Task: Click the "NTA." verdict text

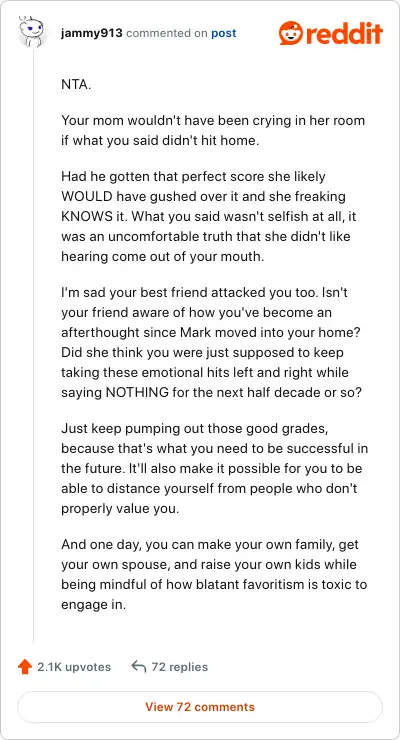Action: point(76,85)
